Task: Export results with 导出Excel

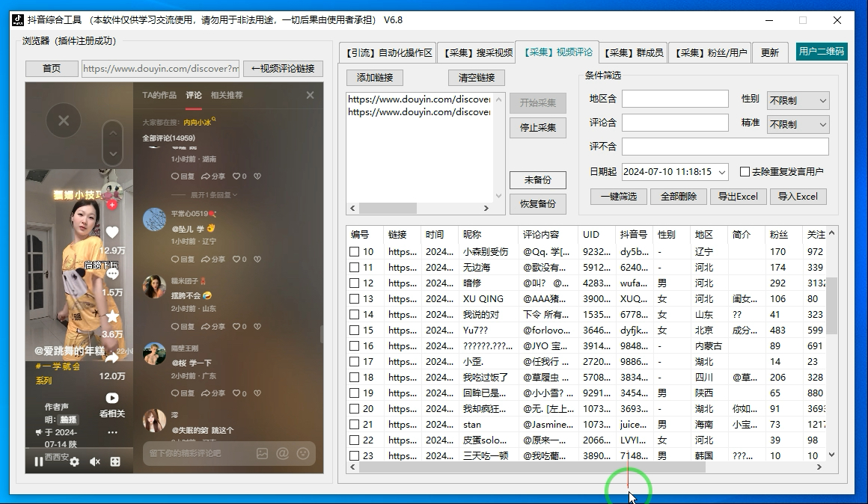Action: pyautogui.click(x=738, y=197)
